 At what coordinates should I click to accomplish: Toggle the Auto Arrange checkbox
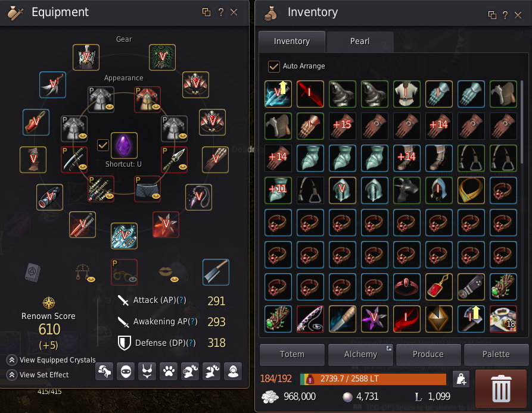click(x=274, y=66)
